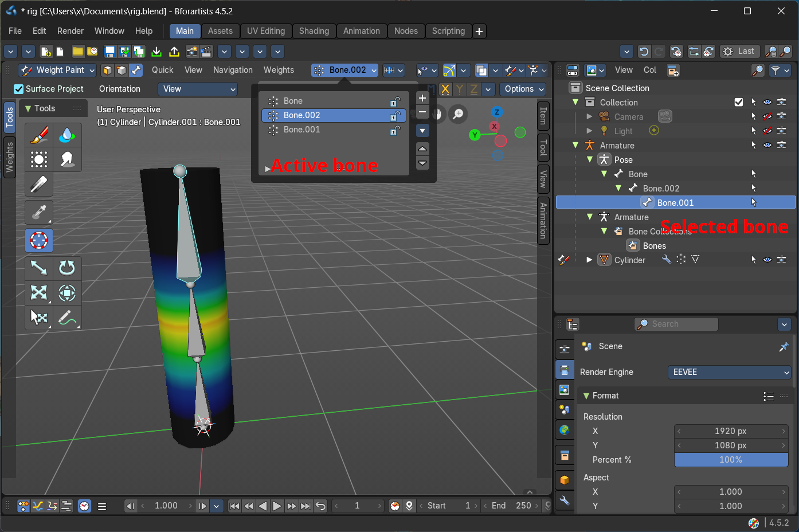Click the Options button in viewport header
The image size is (799, 532).
tap(524, 89)
